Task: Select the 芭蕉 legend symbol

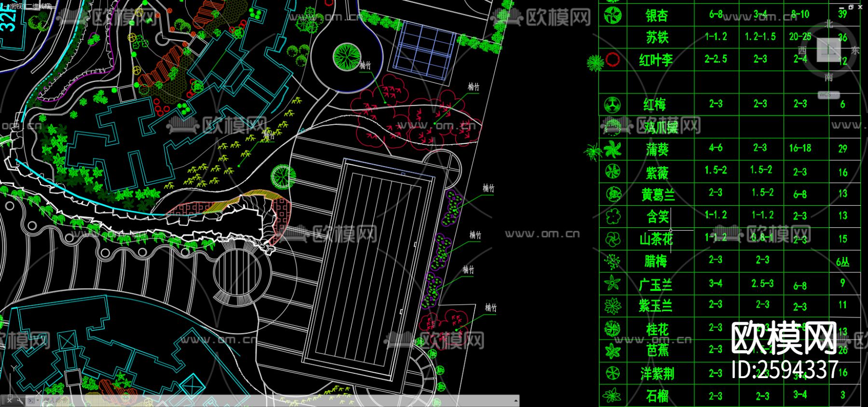Action: click(x=613, y=351)
